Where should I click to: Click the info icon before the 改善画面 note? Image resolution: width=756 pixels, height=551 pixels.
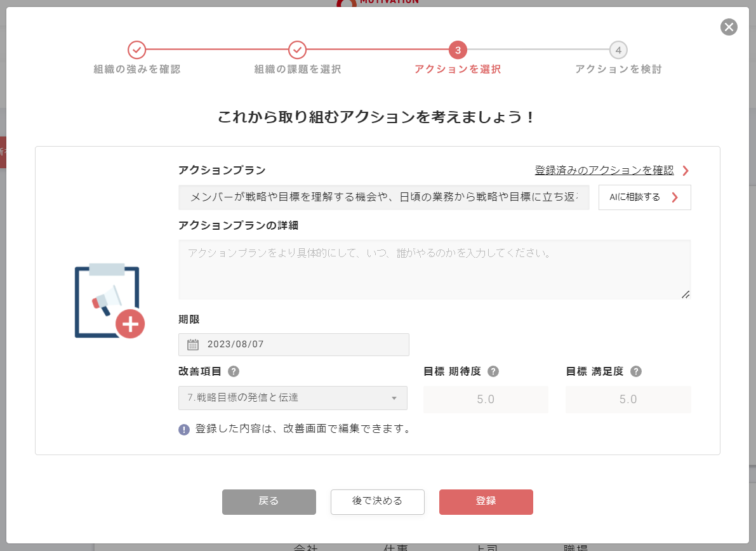tap(183, 428)
